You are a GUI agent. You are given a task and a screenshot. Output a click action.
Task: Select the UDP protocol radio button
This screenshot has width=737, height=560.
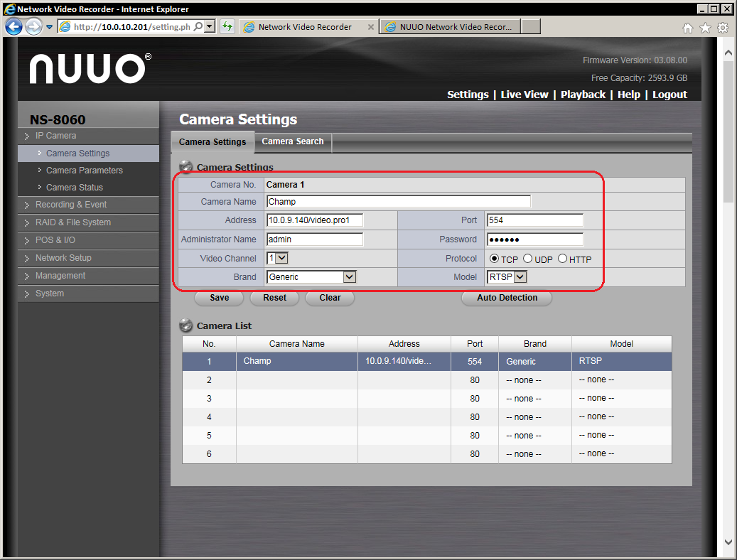[528, 259]
